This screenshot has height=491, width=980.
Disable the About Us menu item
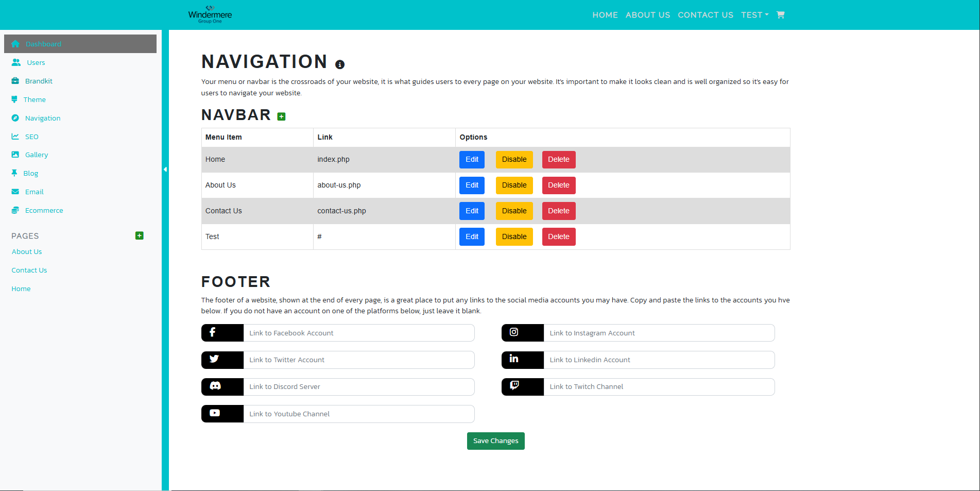[514, 185]
